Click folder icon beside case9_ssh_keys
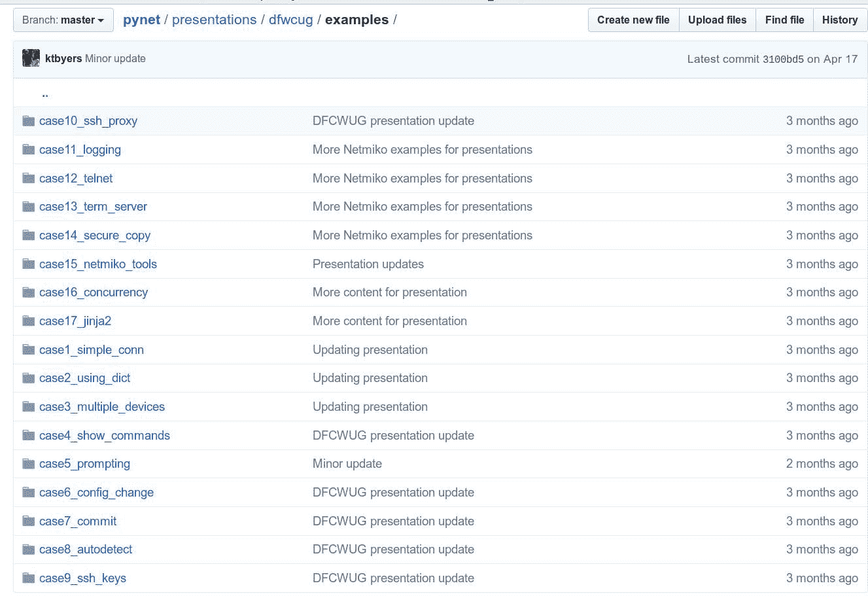This screenshot has width=868, height=596. coord(28,578)
